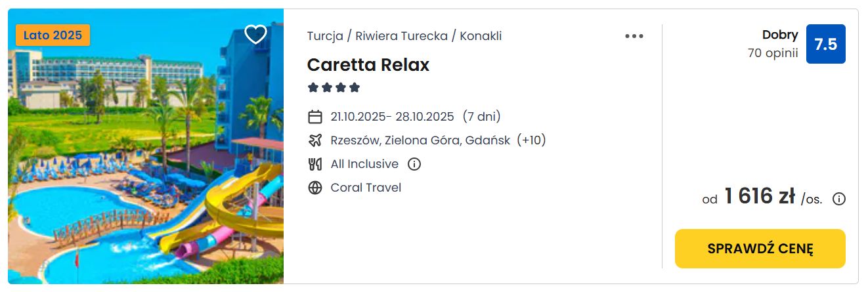Click the Turcja breadcrumb link
868x292 pixels.
pyautogui.click(x=325, y=36)
